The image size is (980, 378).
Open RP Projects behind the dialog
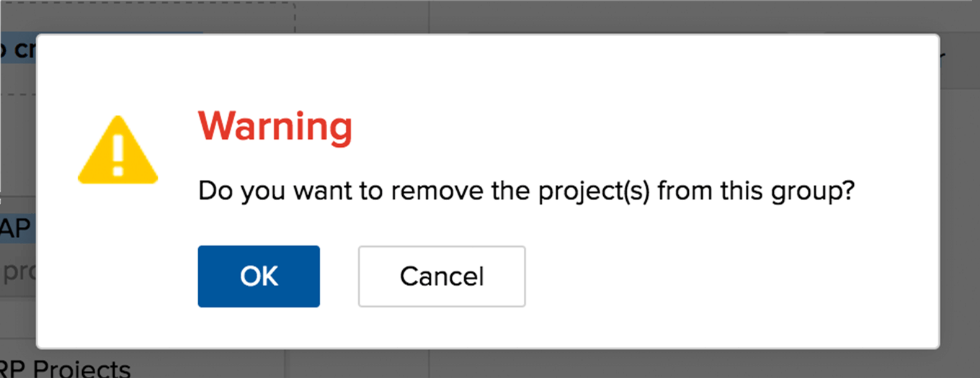pos(66,368)
